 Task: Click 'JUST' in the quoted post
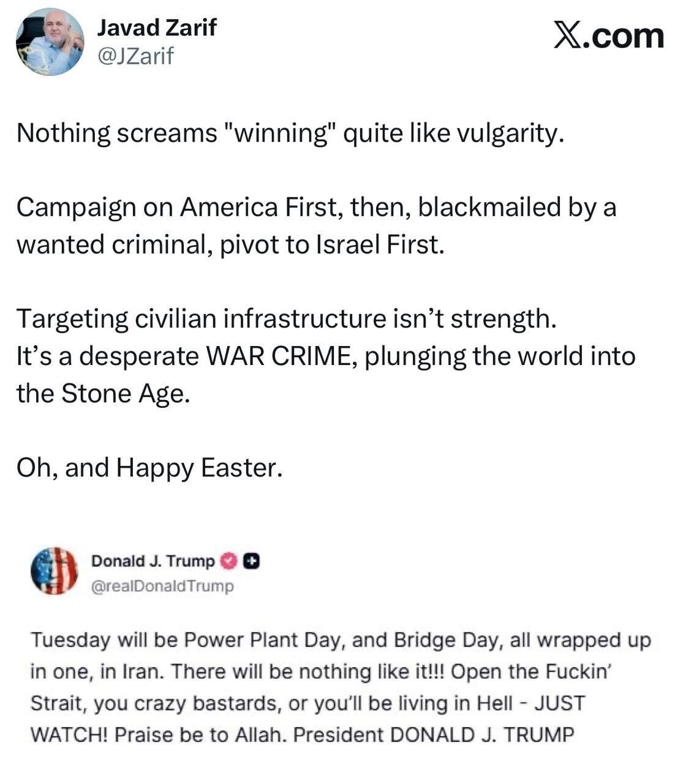click(560, 703)
